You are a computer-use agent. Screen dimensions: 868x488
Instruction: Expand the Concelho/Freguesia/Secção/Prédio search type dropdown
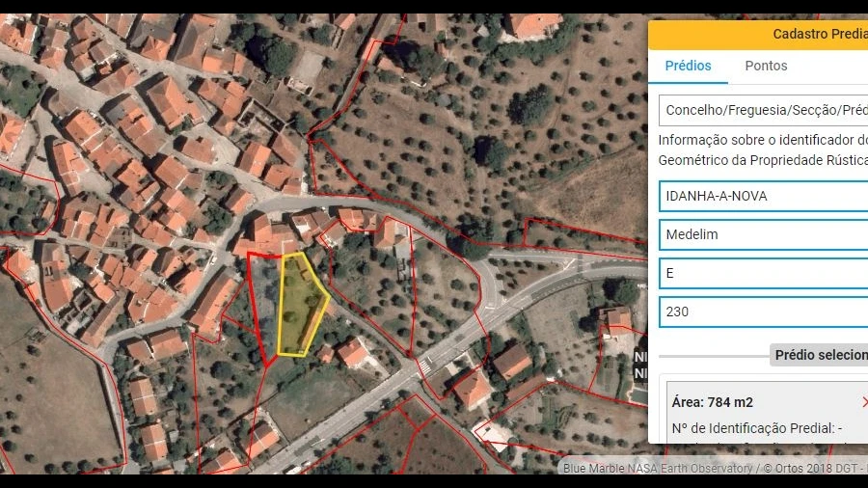(762, 110)
